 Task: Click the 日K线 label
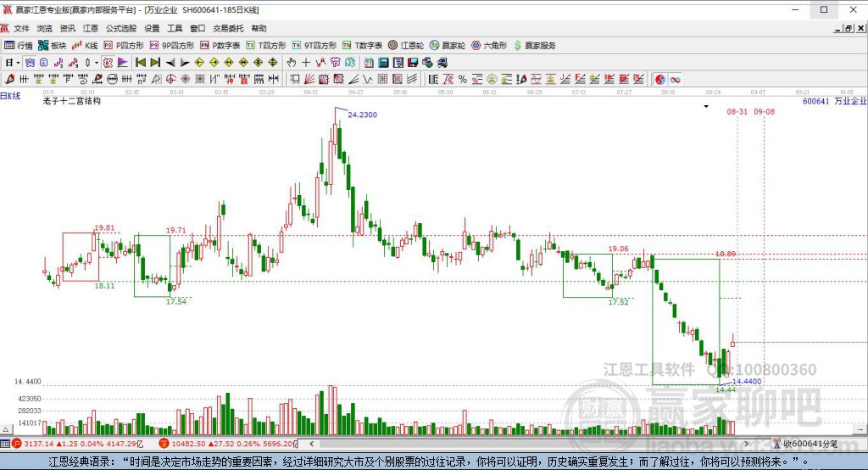pos(10,96)
